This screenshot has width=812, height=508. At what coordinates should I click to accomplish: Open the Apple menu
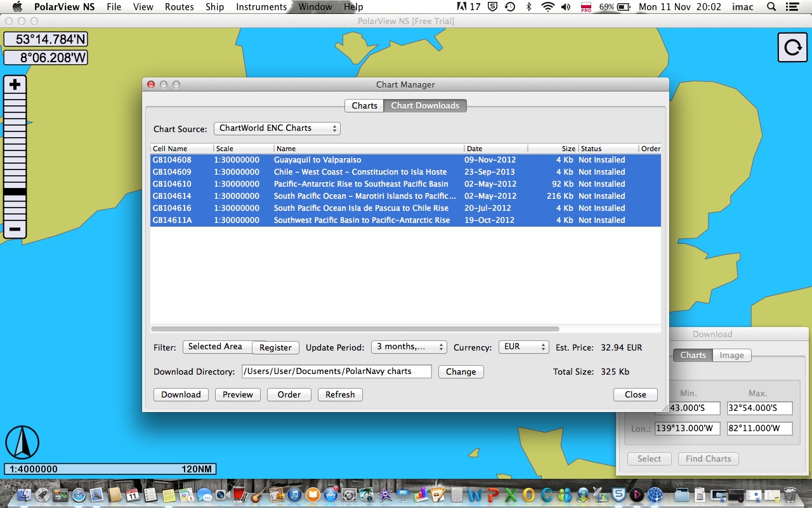click(x=17, y=7)
